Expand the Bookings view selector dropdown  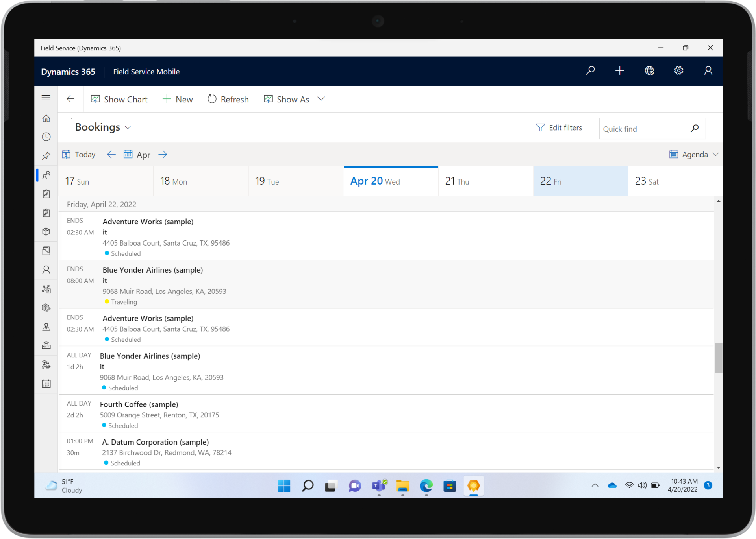pos(128,127)
